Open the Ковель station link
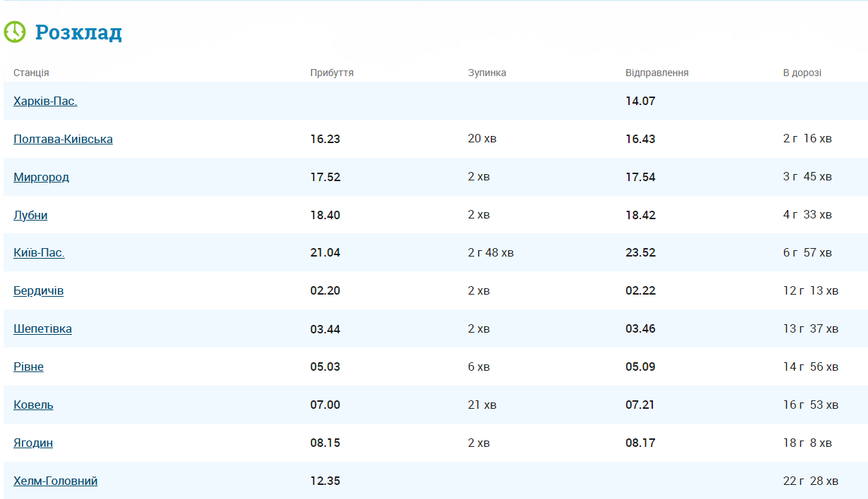This screenshot has height=499, width=868. coord(33,405)
